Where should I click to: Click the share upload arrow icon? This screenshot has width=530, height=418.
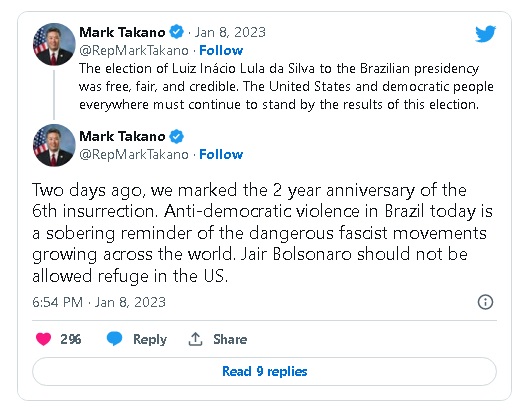(195, 339)
